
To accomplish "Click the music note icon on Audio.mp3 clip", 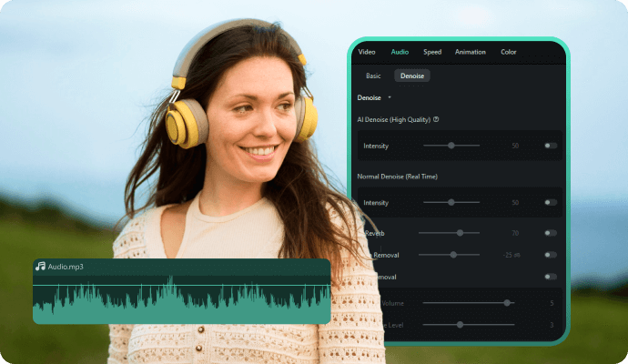I will 40,267.
